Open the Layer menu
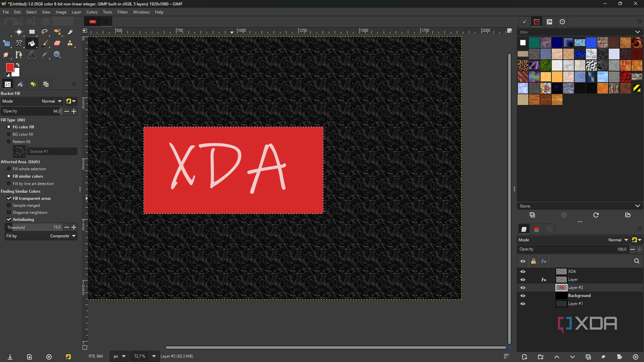 [76, 12]
